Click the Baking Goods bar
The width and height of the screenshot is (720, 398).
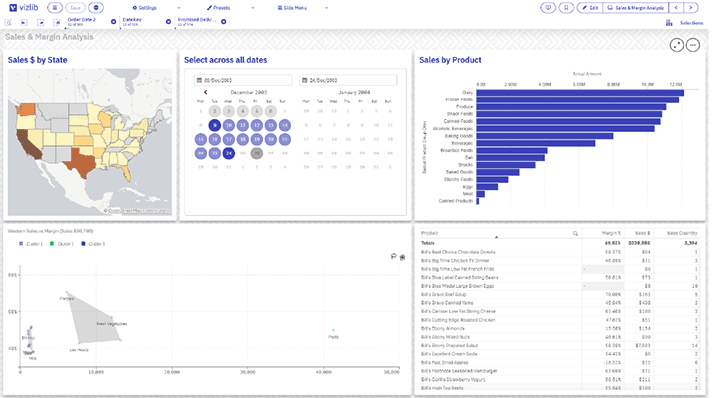545,136
